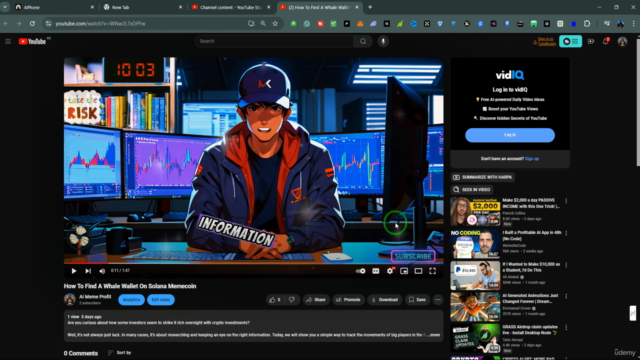The height and width of the screenshot is (360, 640).
Task: Click the video title text
Action: 130,286
